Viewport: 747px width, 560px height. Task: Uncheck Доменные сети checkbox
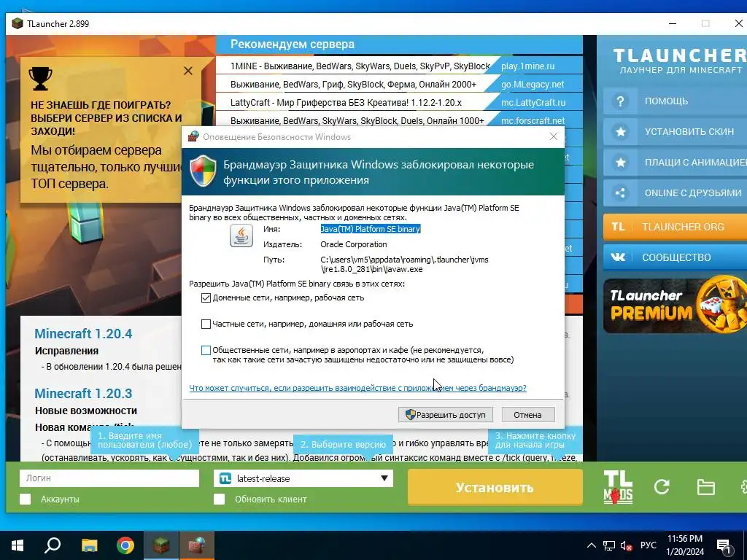(206, 297)
